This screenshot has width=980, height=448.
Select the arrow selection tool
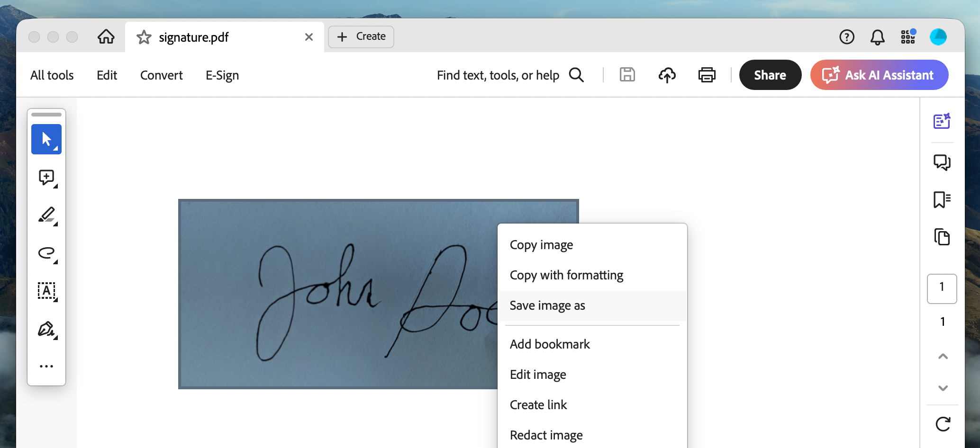[46, 139]
